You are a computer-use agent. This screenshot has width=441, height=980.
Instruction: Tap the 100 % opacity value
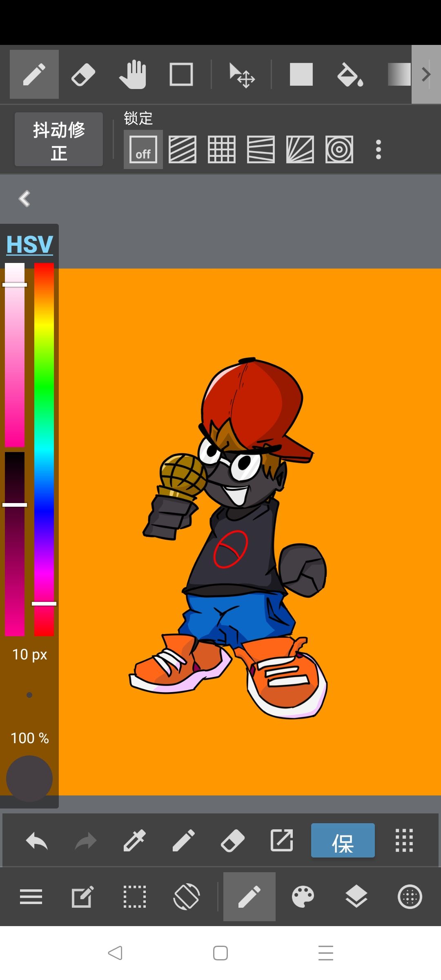[29, 738]
